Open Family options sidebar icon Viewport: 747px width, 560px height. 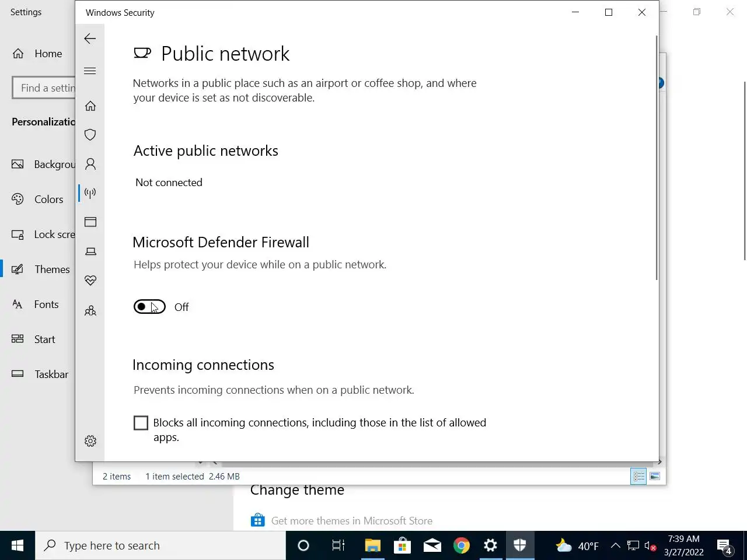(x=90, y=311)
